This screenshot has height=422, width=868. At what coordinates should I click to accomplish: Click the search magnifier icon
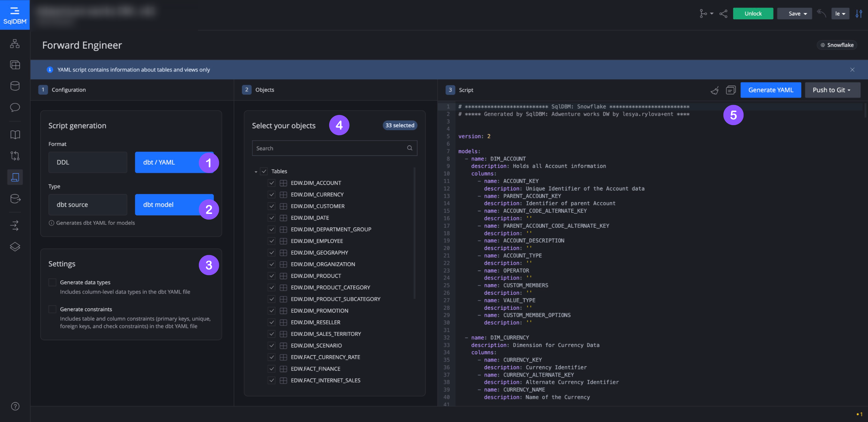click(x=409, y=148)
